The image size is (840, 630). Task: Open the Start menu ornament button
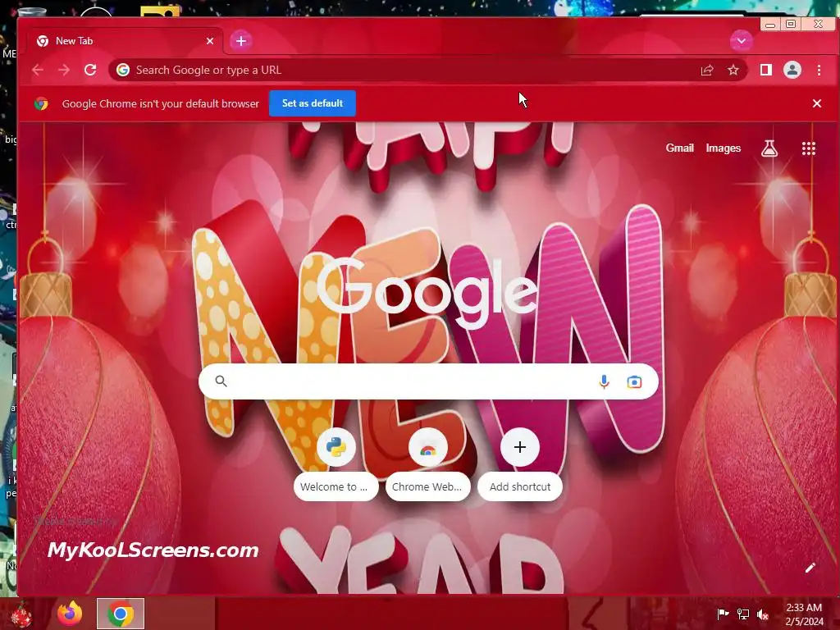pyautogui.click(x=21, y=614)
